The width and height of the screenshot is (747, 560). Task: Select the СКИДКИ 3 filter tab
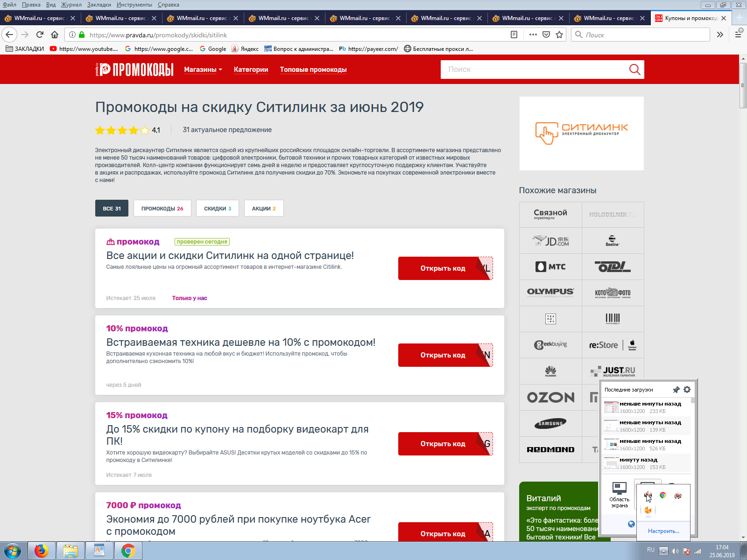pos(218,208)
